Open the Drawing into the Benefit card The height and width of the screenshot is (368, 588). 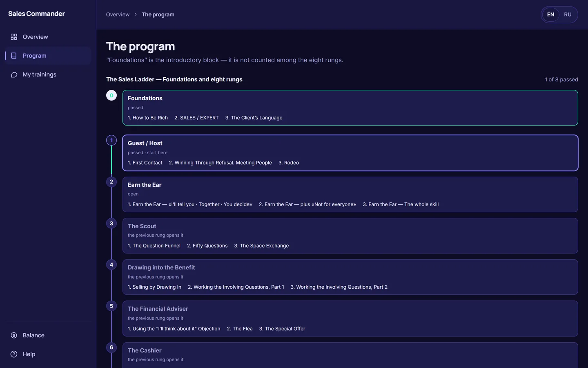[x=350, y=277]
